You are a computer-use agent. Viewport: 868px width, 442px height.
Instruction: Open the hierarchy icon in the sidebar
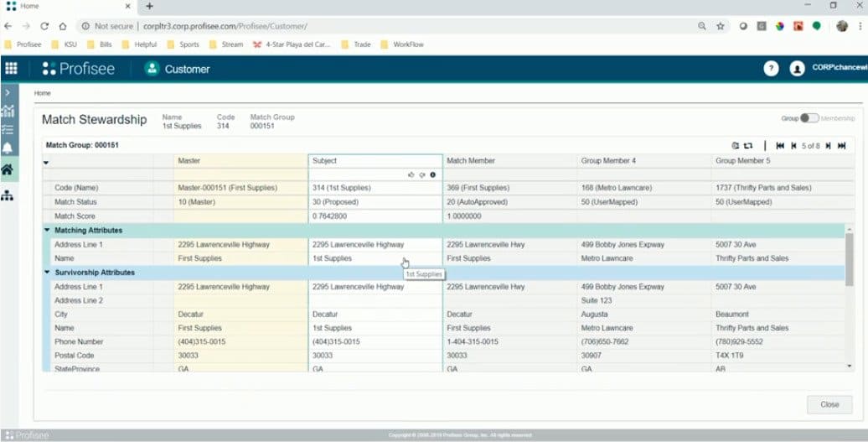(x=8, y=195)
